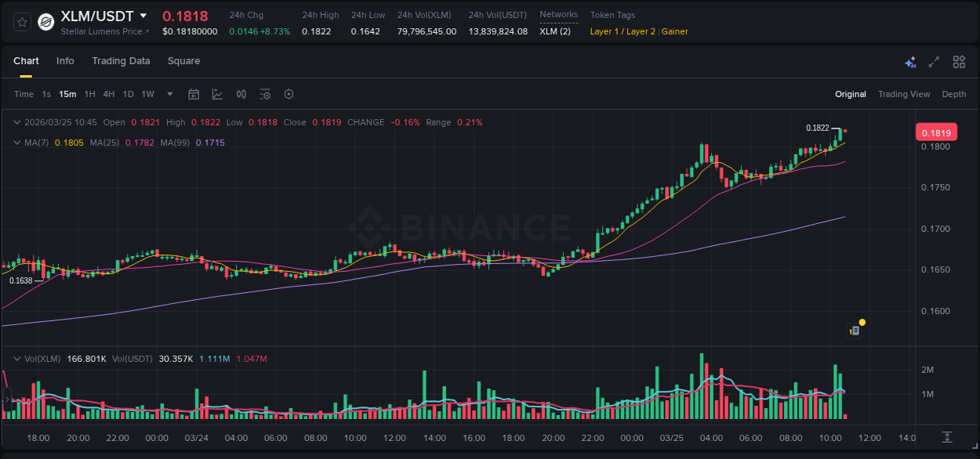980x459 pixels.
Task: Click the candlestick display settings icon
Action: 241,93
